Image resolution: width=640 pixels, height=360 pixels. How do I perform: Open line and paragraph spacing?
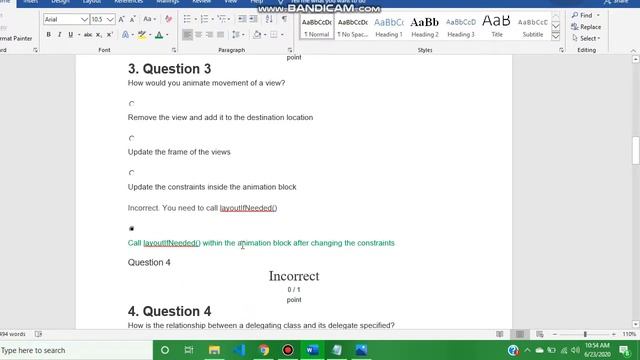point(236,35)
